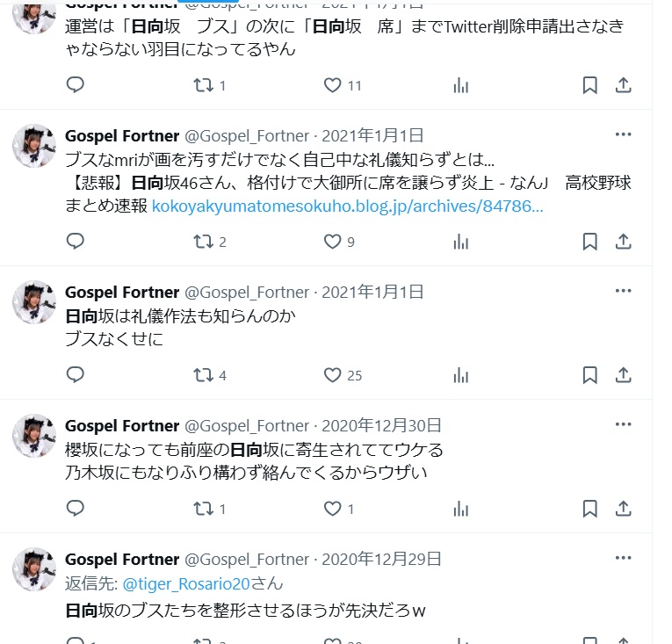Like the tweet with 11 likes
This screenshot has height=644, width=672.
pos(332,85)
